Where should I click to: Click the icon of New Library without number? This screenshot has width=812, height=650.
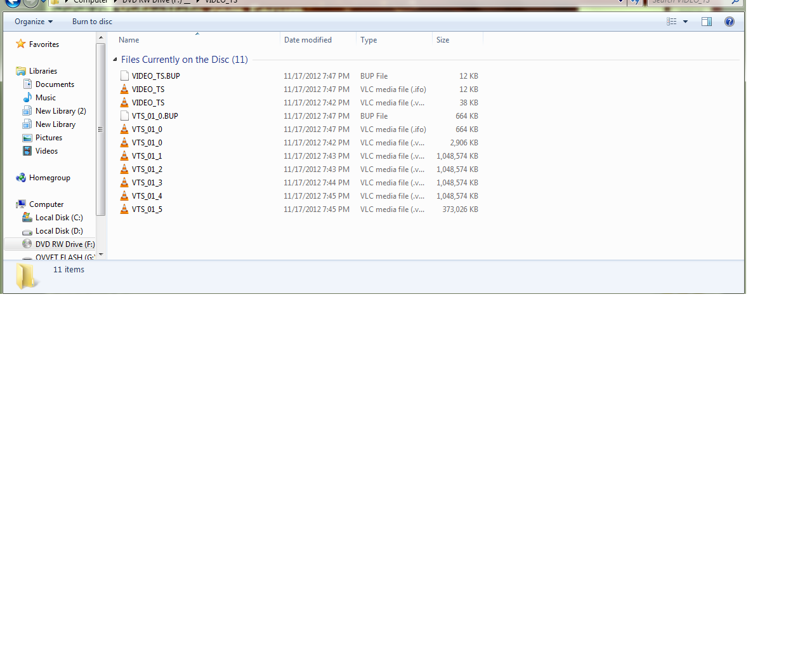pos(27,124)
